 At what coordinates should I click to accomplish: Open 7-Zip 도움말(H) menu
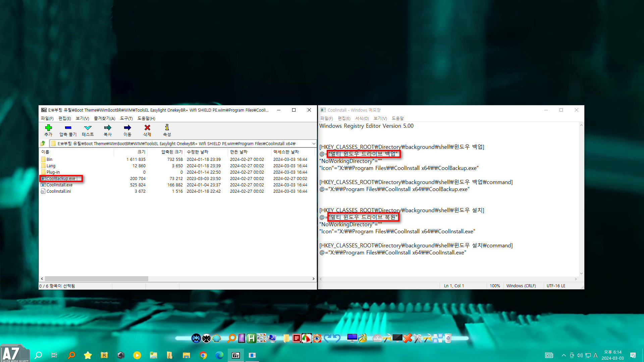click(146, 118)
